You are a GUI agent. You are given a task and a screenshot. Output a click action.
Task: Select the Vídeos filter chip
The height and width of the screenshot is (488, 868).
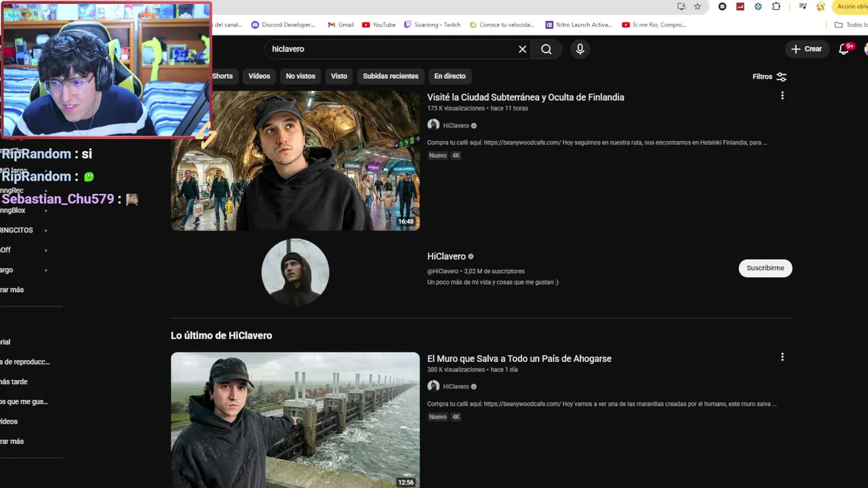[259, 76]
